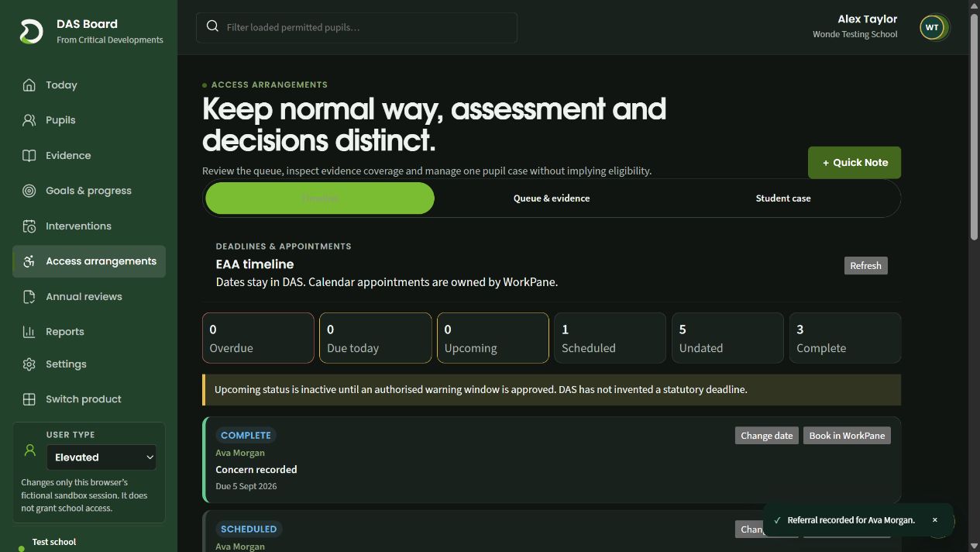Open Goals & progress

89,191
